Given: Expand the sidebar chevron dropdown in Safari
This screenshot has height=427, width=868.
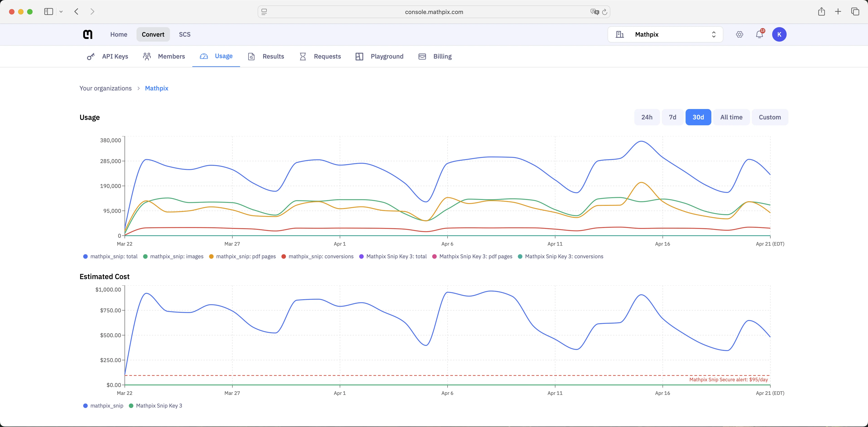Looking at the screenshot, I should (x=61, y=12).
